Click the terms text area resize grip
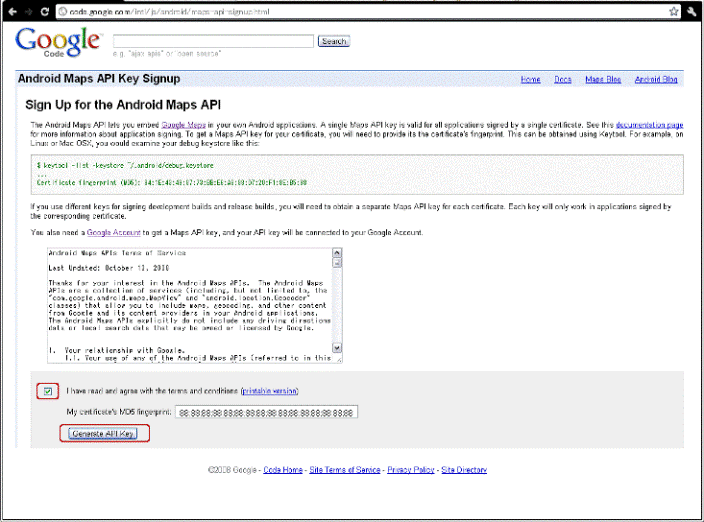This screenshot has width=704, height=522. click(x=339, y=360)
